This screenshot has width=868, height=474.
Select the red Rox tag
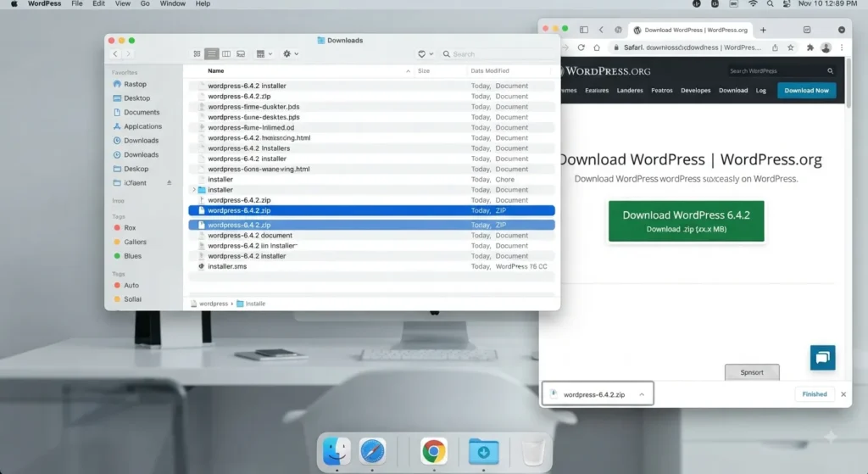coord(130,227)
